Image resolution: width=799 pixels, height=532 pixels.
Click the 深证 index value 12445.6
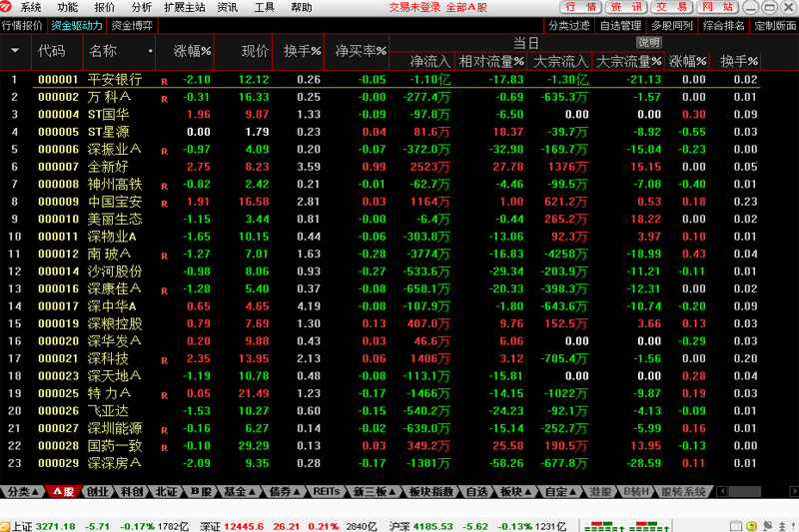click(244, 526)
